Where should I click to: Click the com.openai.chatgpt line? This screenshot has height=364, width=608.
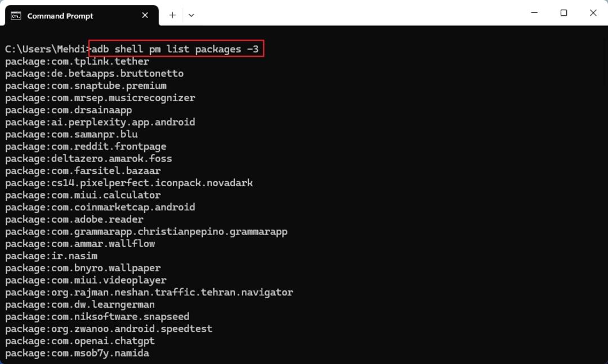pos(80,341)
